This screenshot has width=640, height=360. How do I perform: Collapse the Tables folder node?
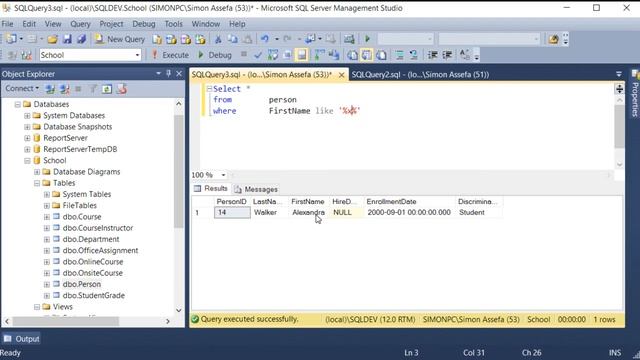(x=37, y=183)
